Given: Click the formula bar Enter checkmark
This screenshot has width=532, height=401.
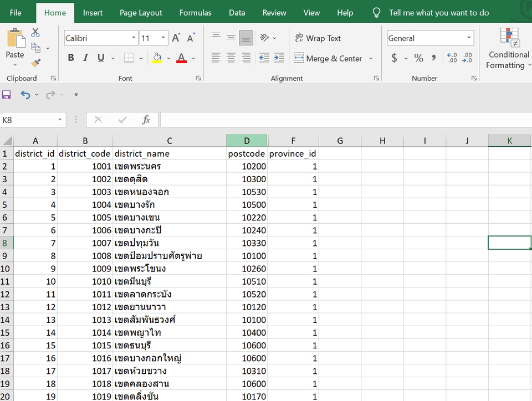Looking at the screenshot, I should point(122,120).
